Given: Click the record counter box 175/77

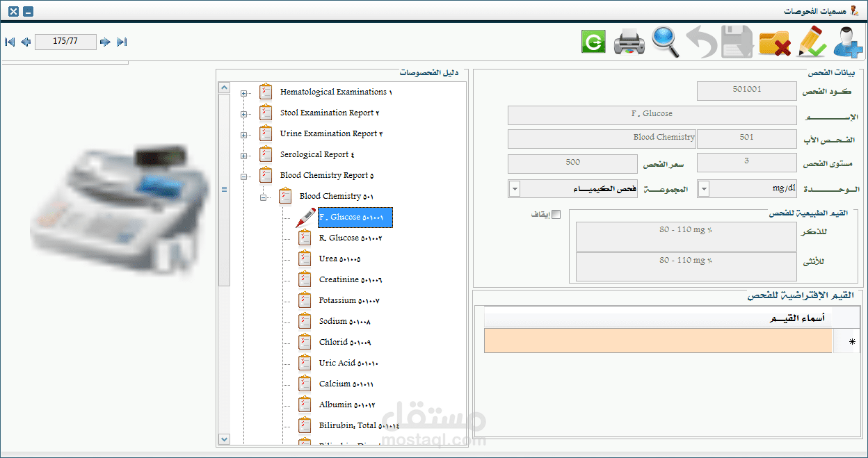Looking at the screenshot, I should point(65,42).
